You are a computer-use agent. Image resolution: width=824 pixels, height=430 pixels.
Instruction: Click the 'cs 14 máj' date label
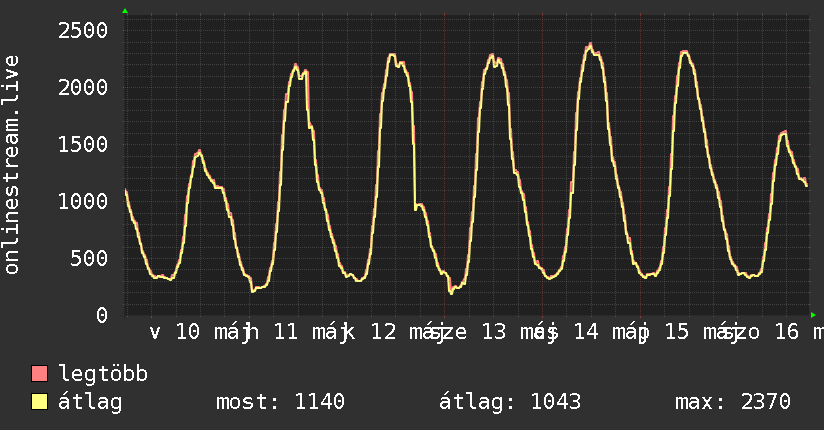click(591, 332)
